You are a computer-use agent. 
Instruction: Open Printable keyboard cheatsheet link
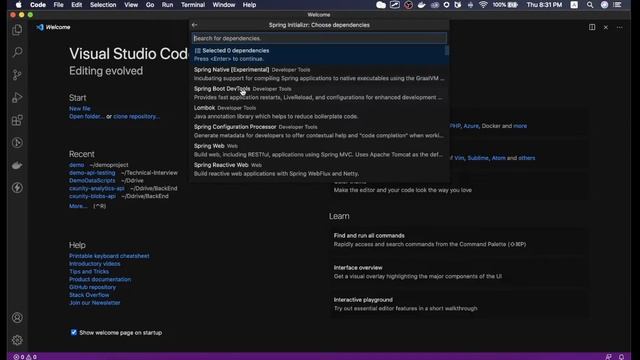[x=109, y=256]
